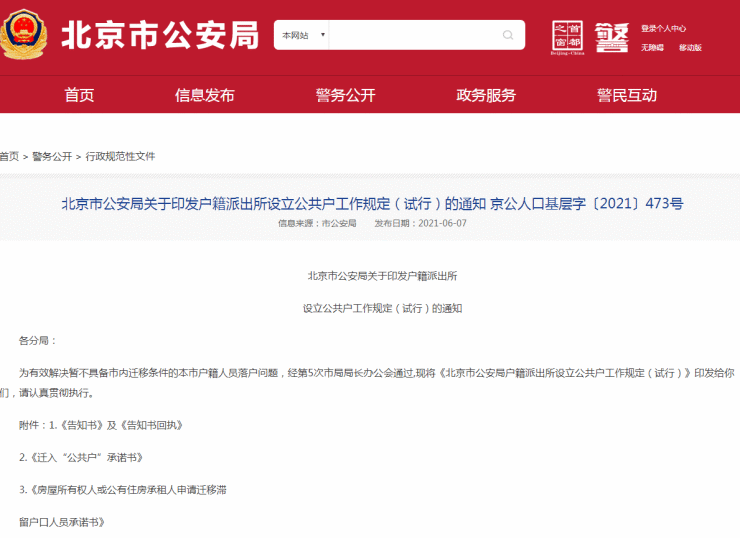Viewport: 740px width, 538px height.
Task: Click the 警 calligraphy logo
Action: [x=612, y=37]
